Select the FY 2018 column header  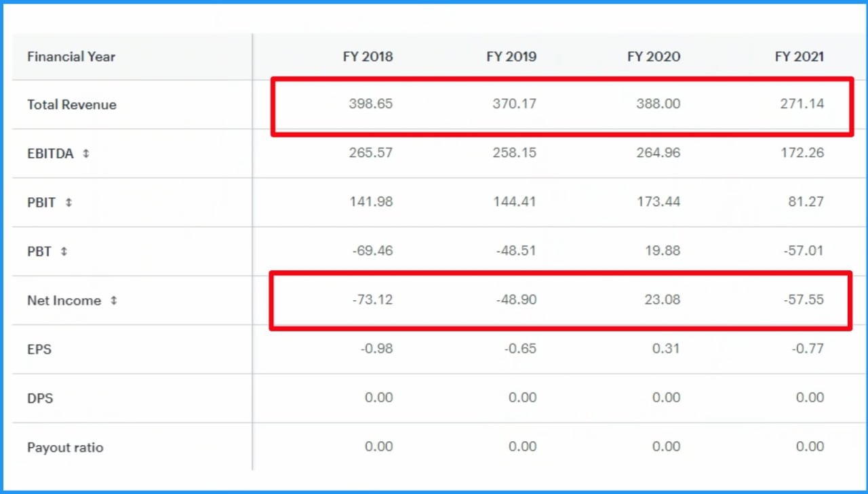[368, 57]
